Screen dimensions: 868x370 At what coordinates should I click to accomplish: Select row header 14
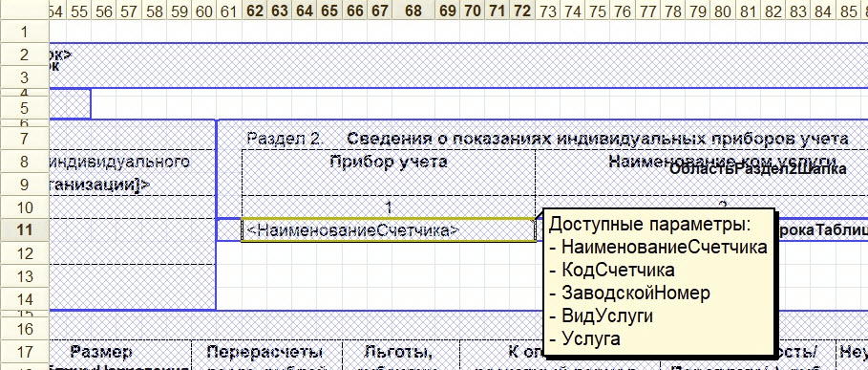(25, 299)
